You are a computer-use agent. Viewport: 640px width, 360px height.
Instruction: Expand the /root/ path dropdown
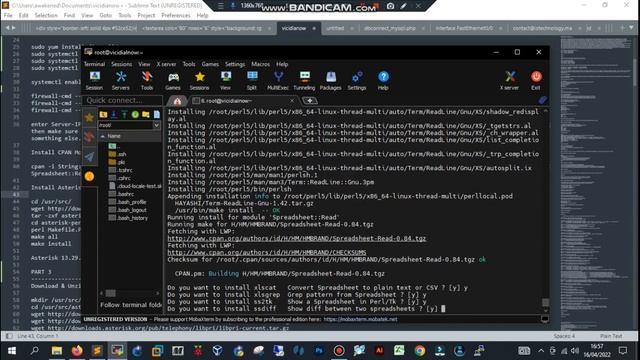pos(156,125)
